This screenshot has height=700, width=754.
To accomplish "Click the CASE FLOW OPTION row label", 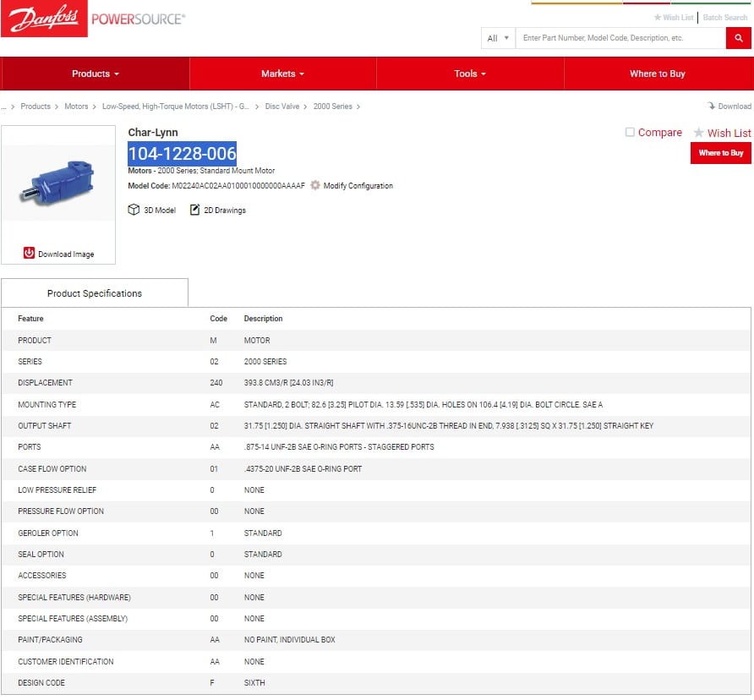I will pyautogui.click(x=52, y=469).
